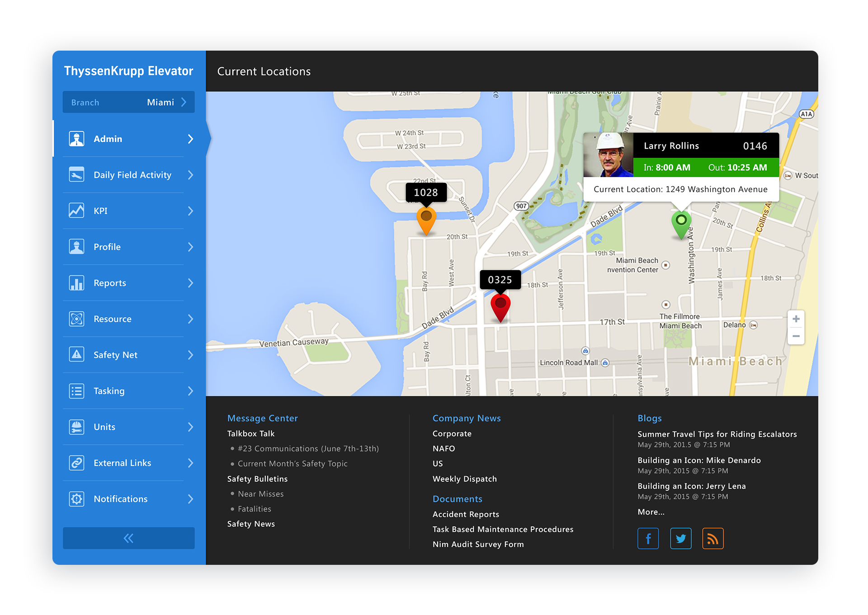Click the External Links chain icon
This screenshot has width=868, height=615.
tap(76, 463)
